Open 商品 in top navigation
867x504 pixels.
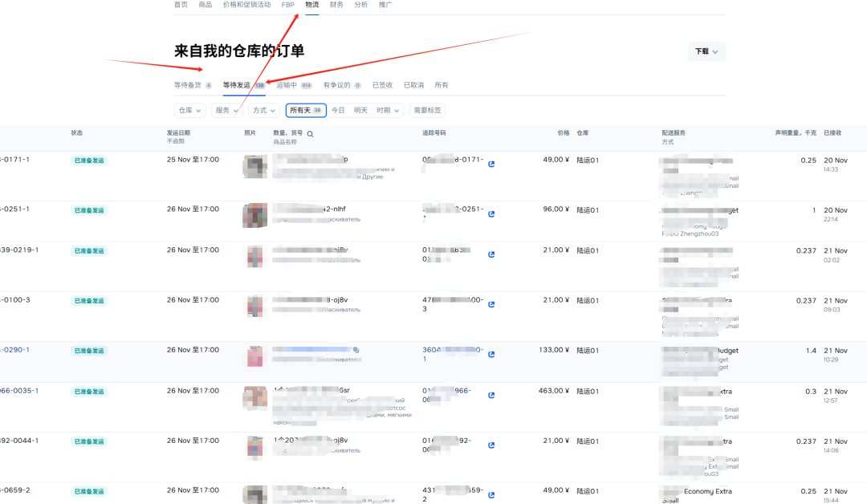point(206,5)
